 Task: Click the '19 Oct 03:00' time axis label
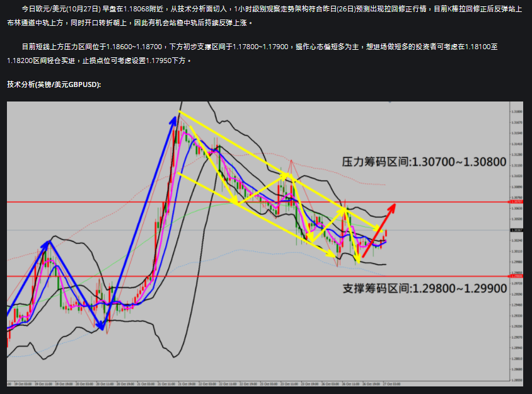coord(23,384)
